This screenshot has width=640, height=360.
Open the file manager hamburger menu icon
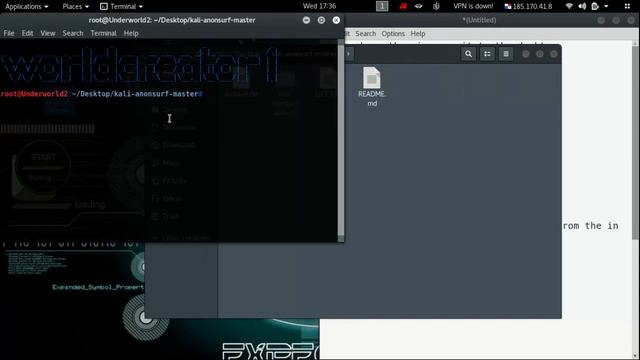click(x=506, y=54)
